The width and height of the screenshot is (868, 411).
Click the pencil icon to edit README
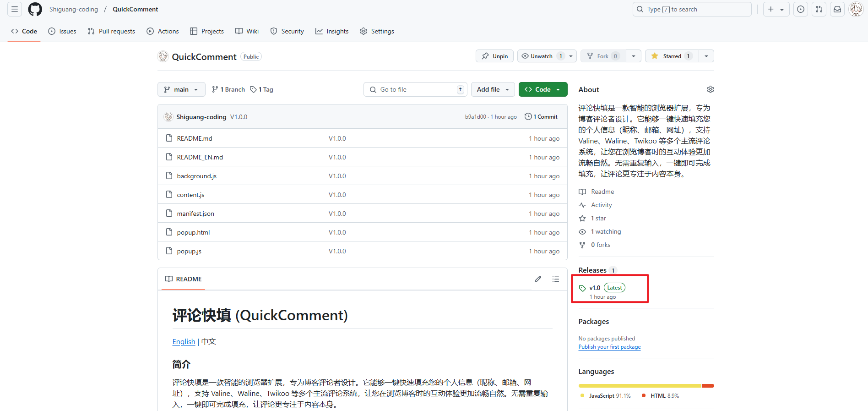[x=538, y=279]
